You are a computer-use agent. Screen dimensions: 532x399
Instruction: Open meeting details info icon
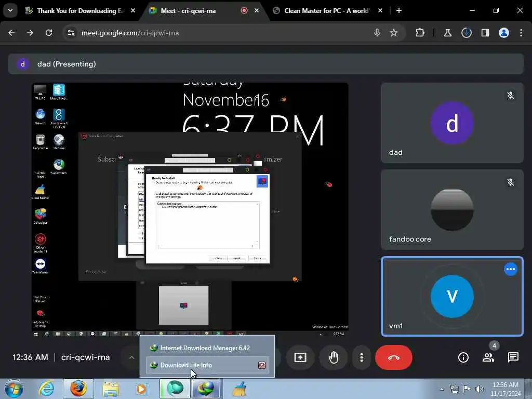point(463,357)
